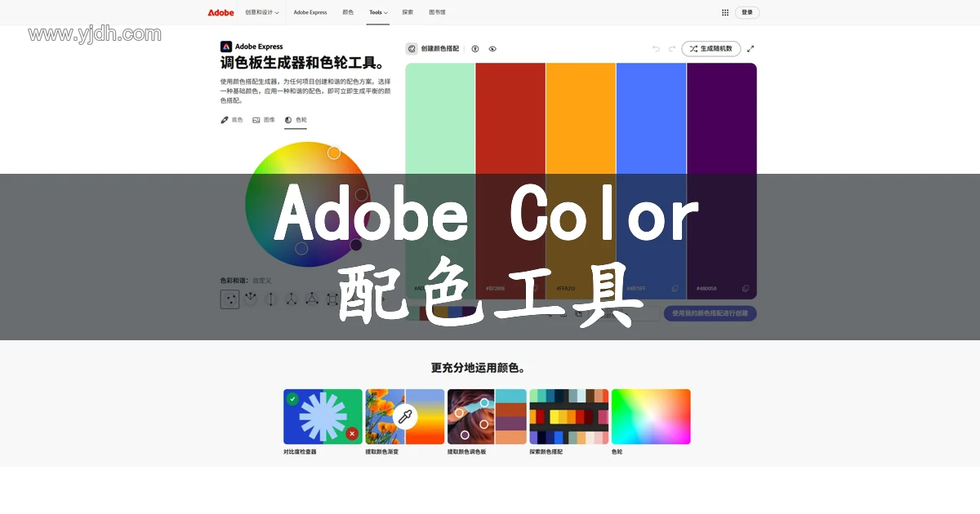Open the apps grid icon beside 登录
This screenshot has height=514, width=980.
pos(725,12)
